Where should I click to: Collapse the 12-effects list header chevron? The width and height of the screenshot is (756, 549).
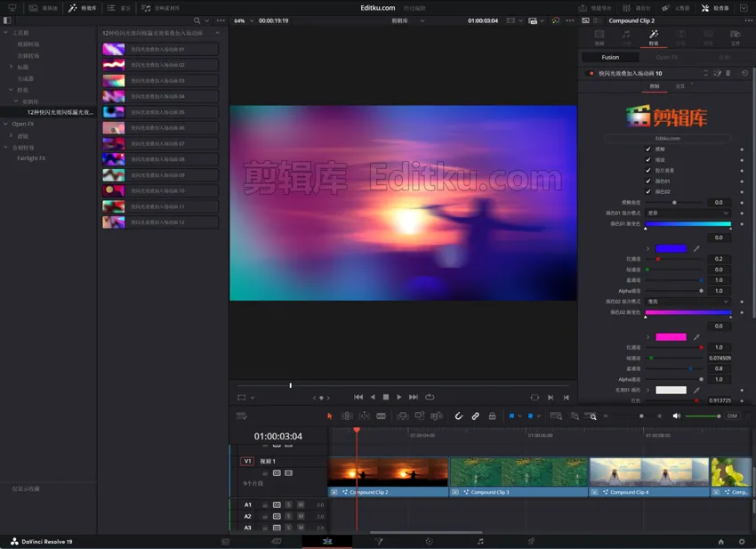click(217, 33)
